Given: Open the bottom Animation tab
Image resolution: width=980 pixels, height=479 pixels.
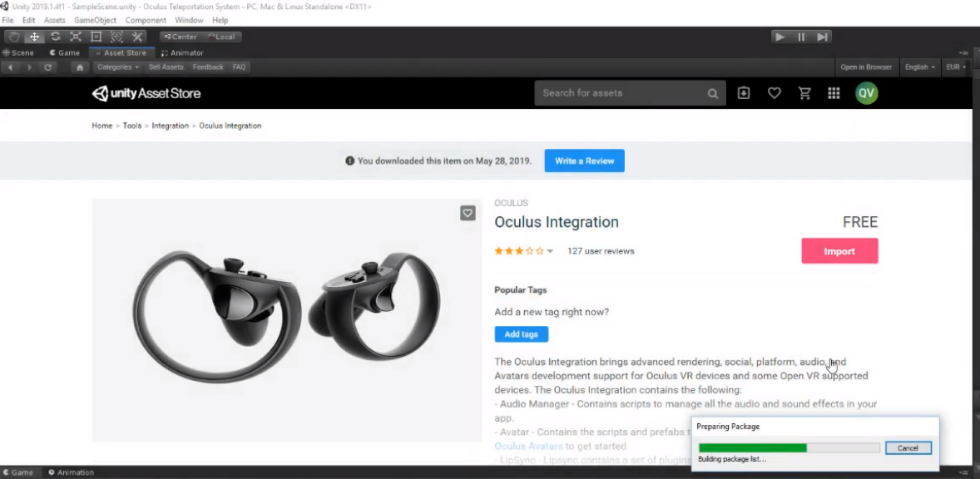Looking at the screenshot, I should coord(71,472).
